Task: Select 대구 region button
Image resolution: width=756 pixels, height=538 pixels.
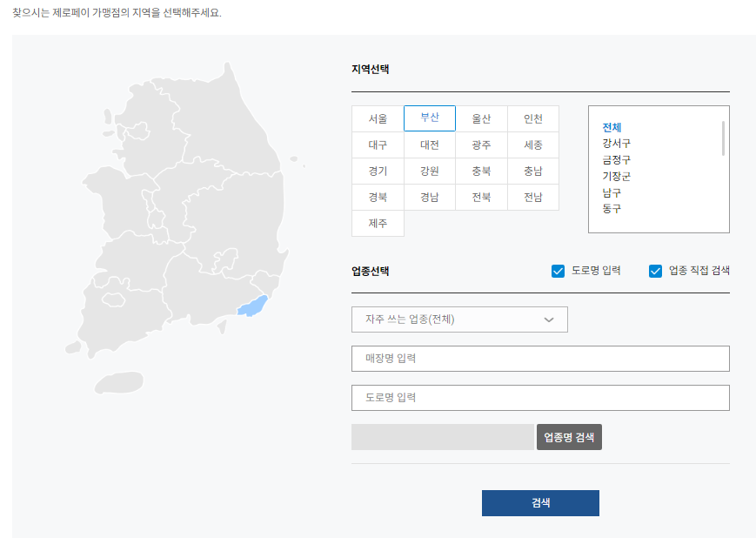Action: pyautogui.click(x=378, y=145)
